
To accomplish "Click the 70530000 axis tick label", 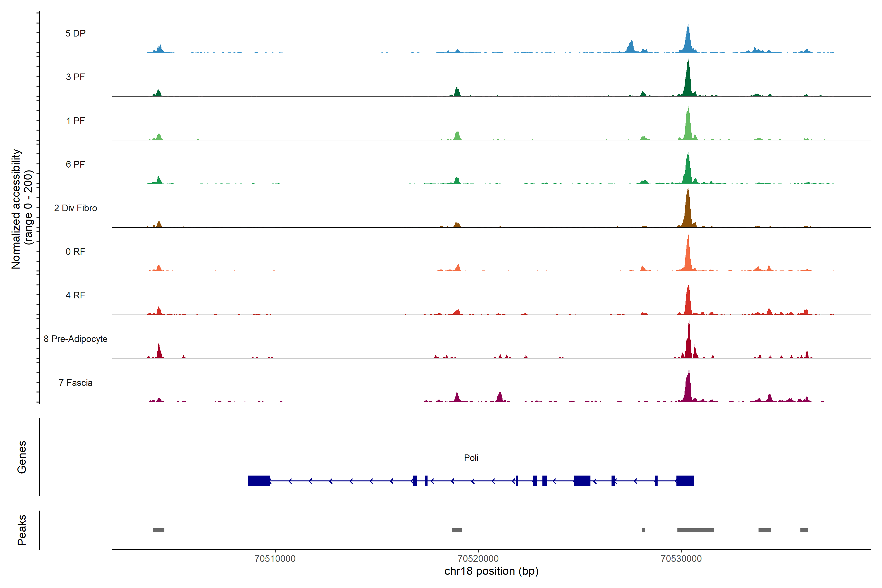I will coord(681,558).
